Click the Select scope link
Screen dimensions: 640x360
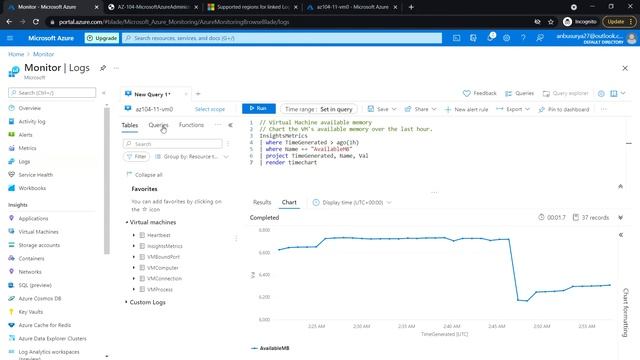(x=210, y=109)
